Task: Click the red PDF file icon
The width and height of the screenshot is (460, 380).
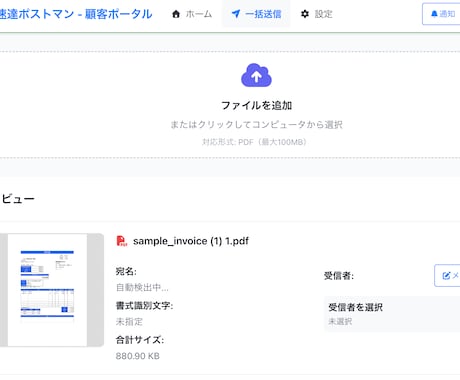Action: pyautogui.click(x=122, y=241)
